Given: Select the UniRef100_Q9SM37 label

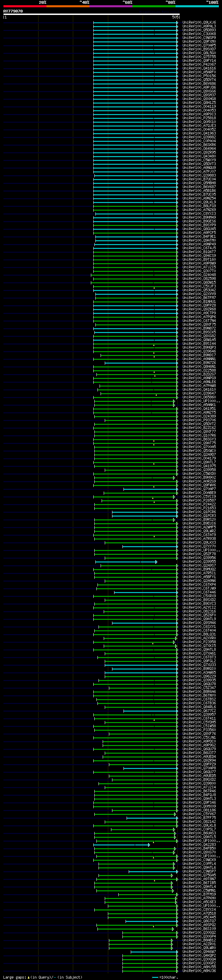Looking at the screenshot, I should (199, 95).
